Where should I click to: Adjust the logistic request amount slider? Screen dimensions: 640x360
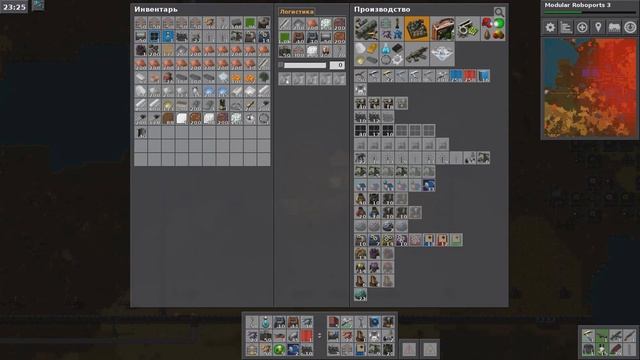click(305, 65)
